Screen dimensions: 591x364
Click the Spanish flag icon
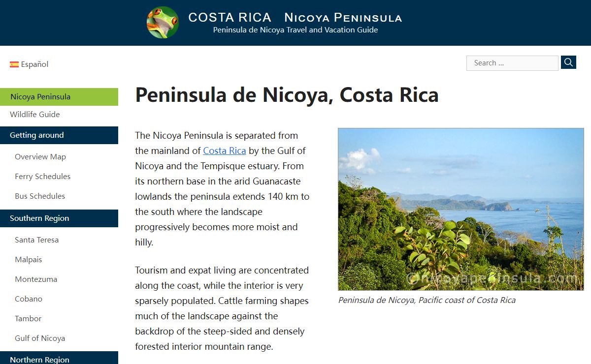[14, 64]
